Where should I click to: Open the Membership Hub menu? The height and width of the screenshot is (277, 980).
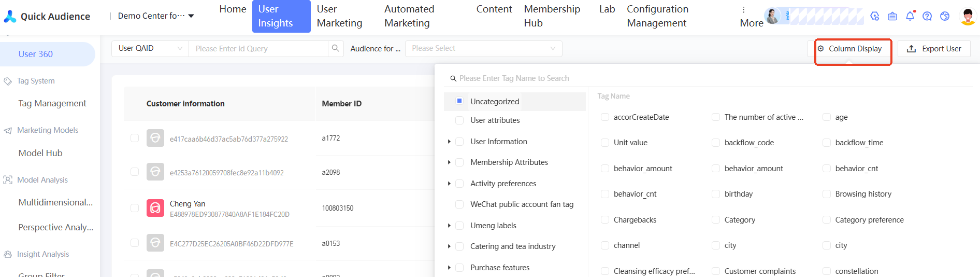click(552, 16)
